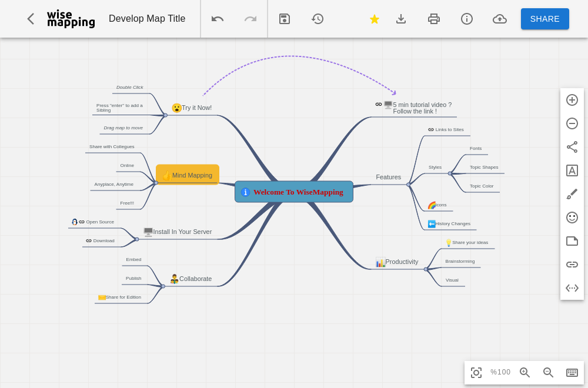Click the WiseMapping logo
The width and height of the screenshot is (588, 388).
[x=71, y=19]
